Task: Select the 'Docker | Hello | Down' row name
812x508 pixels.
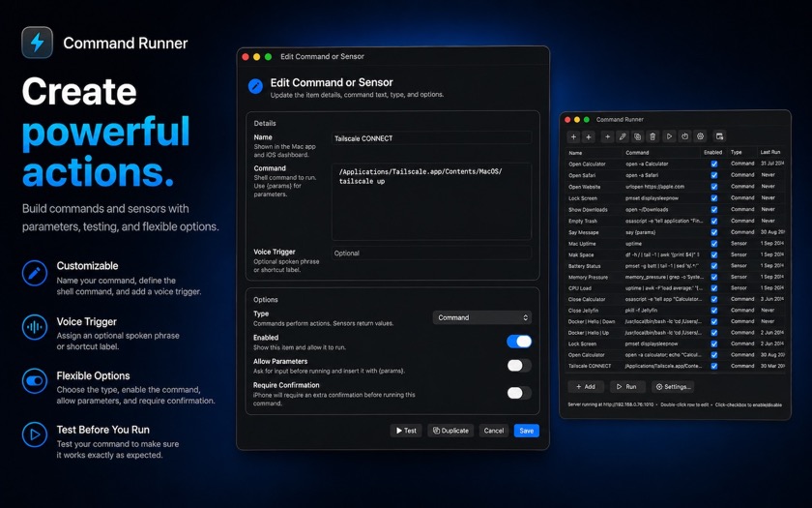Action: click(x=592, y=321)
